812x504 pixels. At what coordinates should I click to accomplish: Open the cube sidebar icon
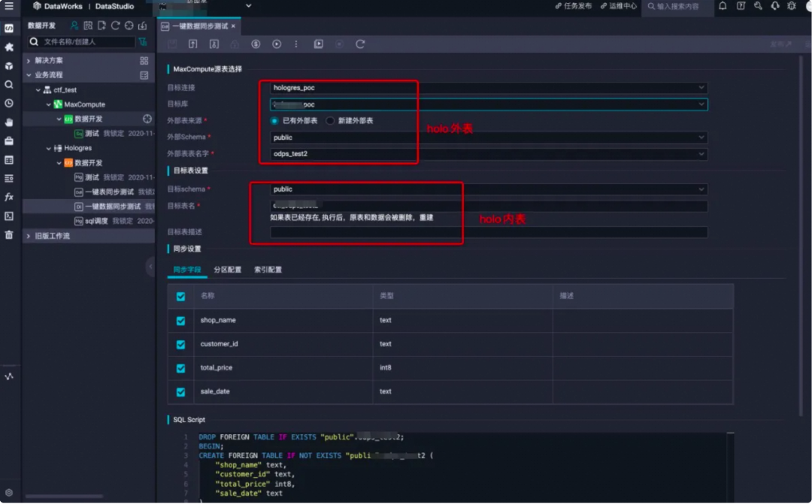click(x=9, y=65)
